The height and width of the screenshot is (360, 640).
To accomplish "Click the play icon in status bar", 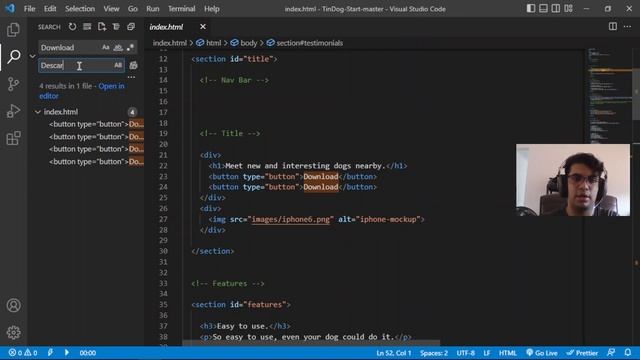I will [x=67, y=353].
